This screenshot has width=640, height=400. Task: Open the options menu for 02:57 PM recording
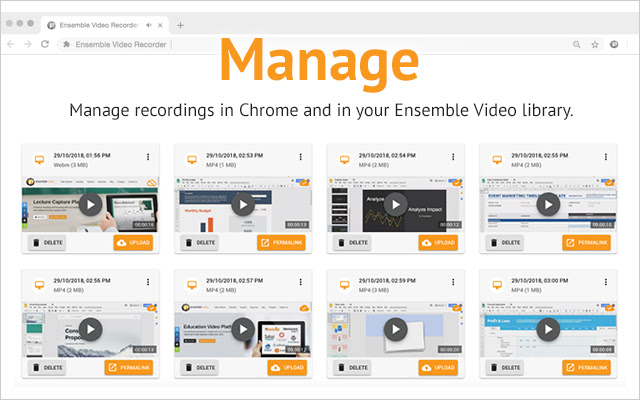(x=300, y=282)
